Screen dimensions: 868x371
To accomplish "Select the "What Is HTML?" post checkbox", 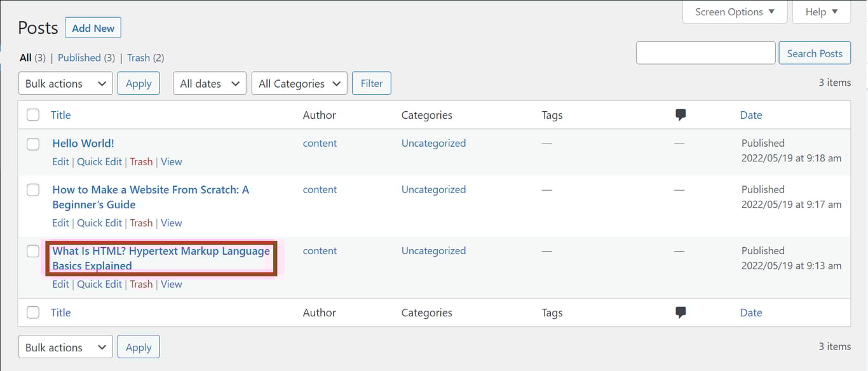I will point(33,251).
